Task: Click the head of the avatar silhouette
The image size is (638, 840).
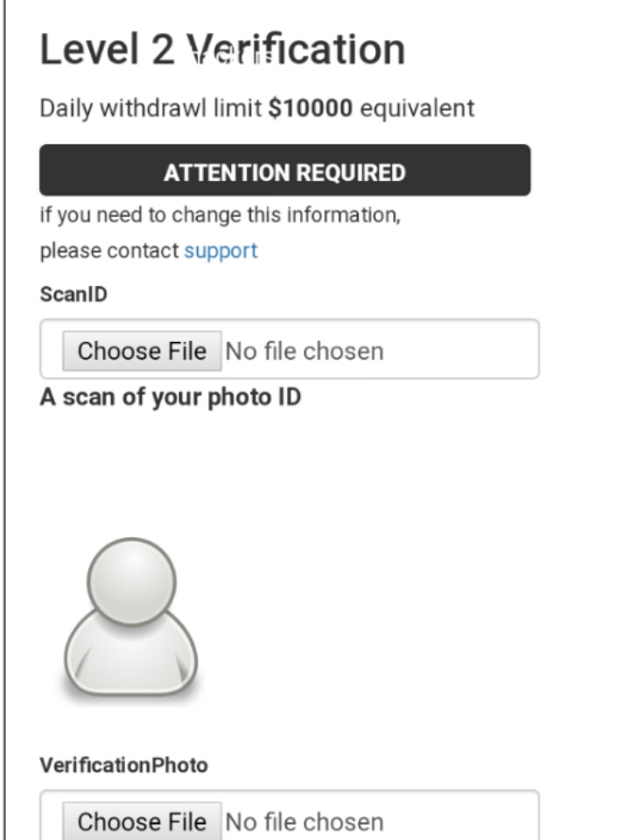Action: click(131, 581)
